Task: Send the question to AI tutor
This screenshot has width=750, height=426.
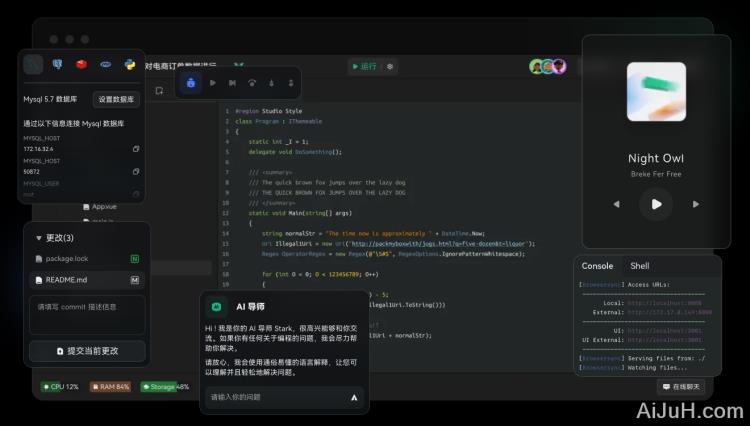Action: (353, 397)
